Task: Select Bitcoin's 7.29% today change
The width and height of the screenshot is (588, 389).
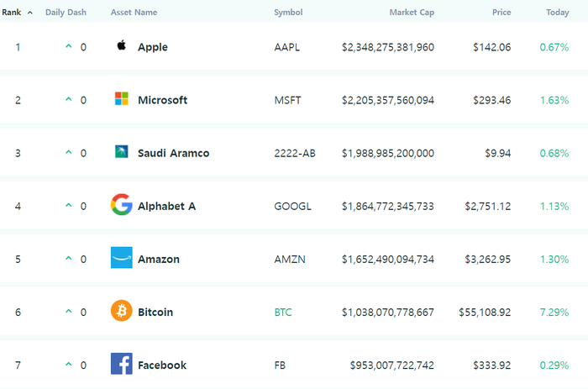Action: pos(554,312)
